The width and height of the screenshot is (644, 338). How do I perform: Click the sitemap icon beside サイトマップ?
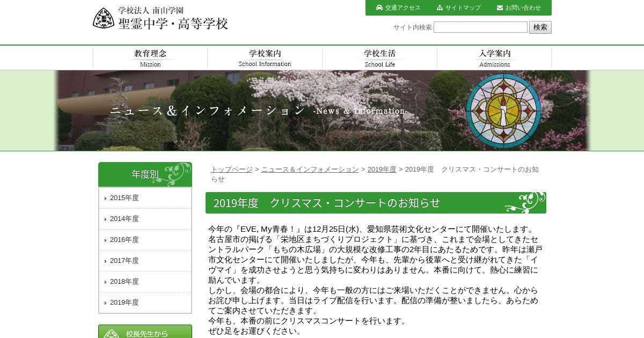click(440, 8)
